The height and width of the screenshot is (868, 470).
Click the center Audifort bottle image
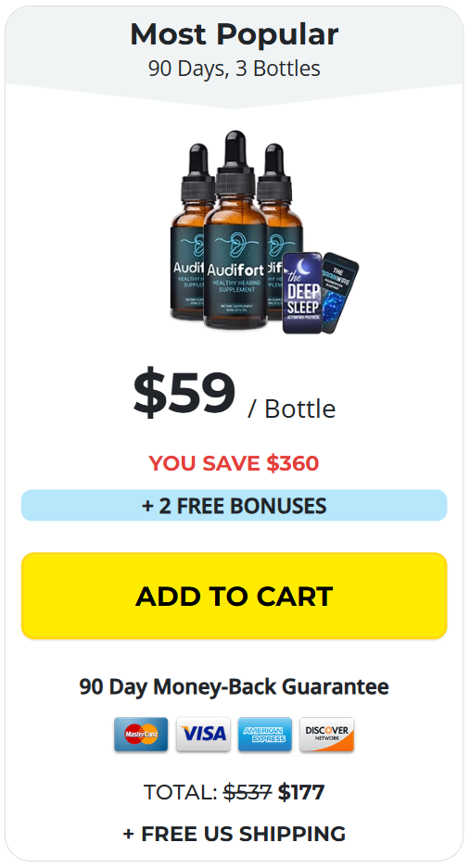(235, 230)
